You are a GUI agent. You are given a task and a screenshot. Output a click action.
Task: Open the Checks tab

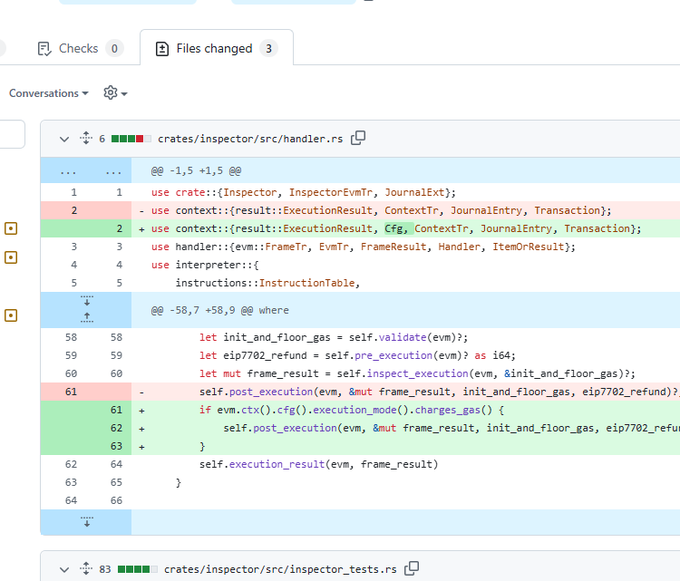tap(80, 49)
